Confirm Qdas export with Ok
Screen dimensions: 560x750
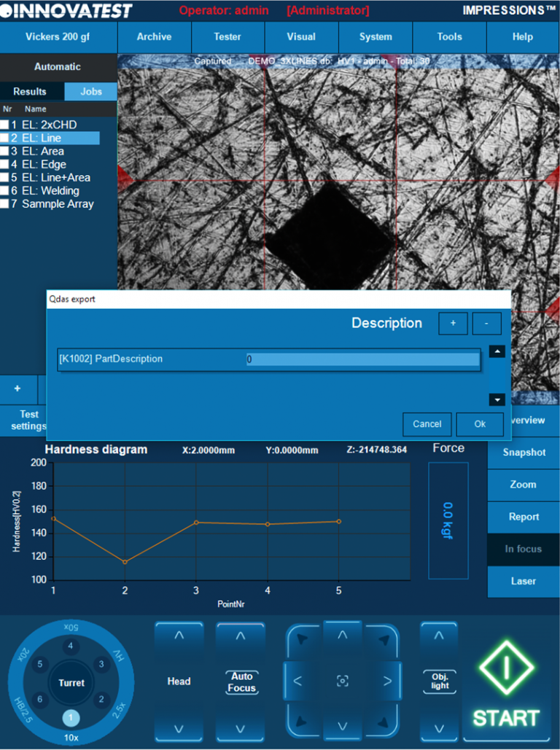[x=480, y=424]
